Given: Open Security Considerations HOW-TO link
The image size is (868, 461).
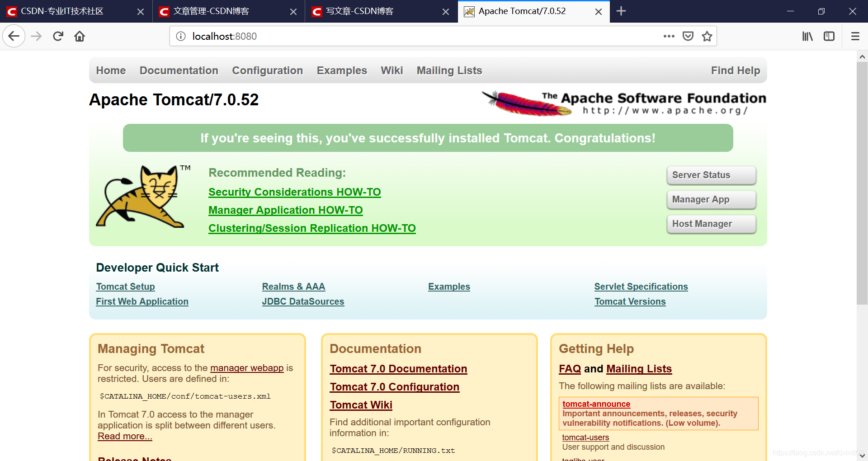Looking at the screenshot, I should [295, 192].
